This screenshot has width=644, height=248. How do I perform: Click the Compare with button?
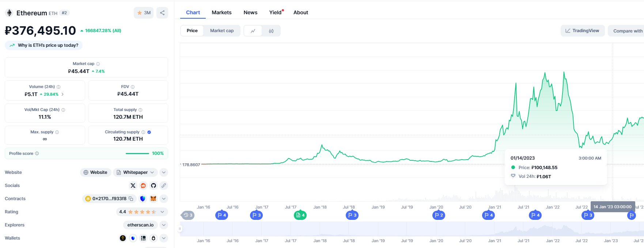coord(626,31)
